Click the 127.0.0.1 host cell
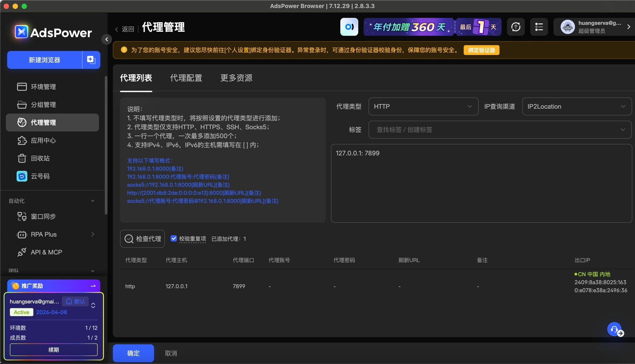 click(x=177, y=286)
